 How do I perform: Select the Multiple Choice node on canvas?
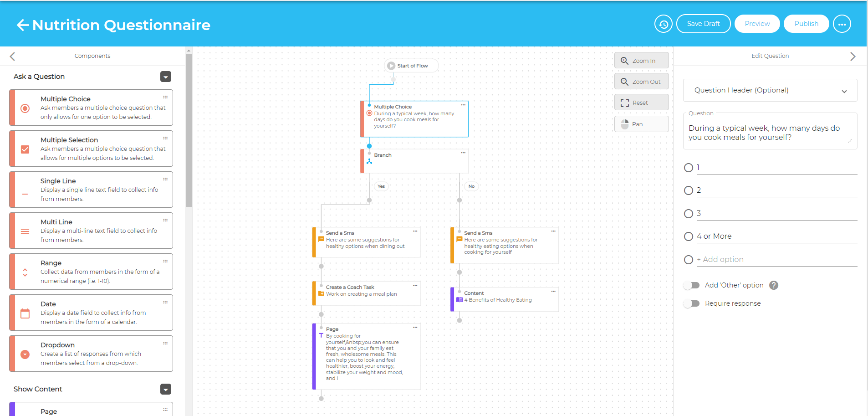(414, 119)
